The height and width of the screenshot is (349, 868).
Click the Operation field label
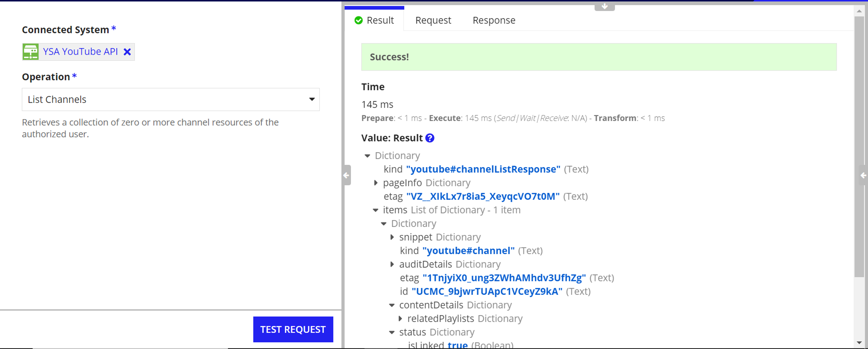point(46,77)
